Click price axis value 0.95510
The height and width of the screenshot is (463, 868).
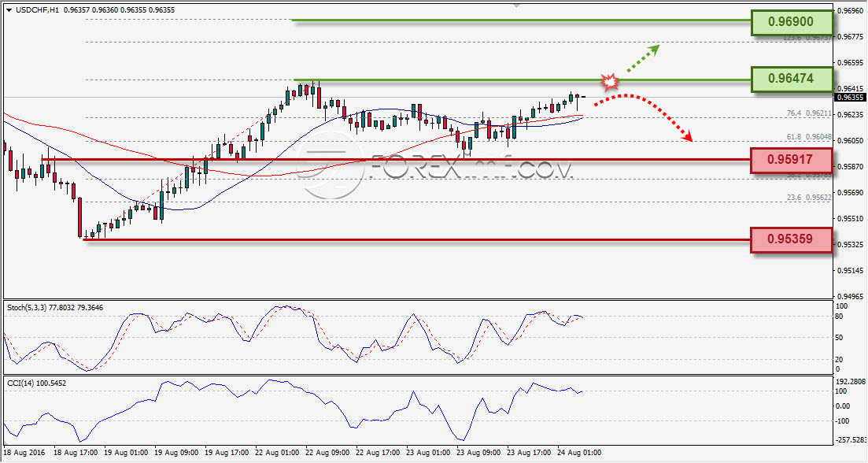click(851, 219)
